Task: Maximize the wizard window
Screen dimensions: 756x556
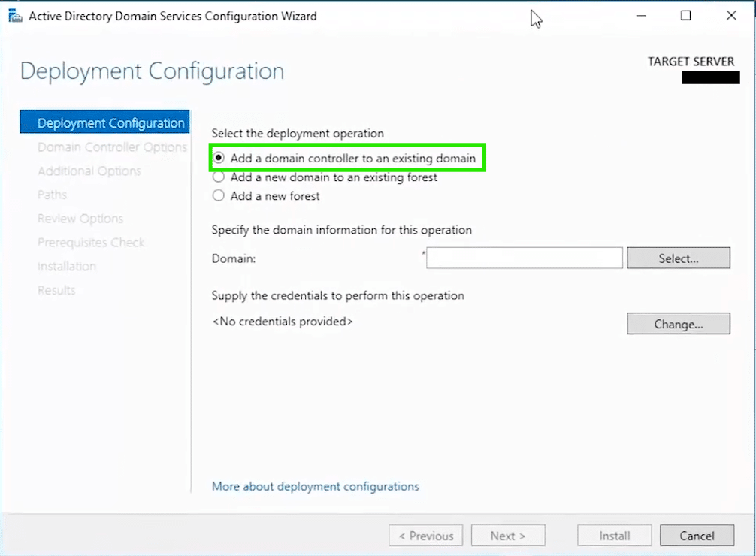Action: click(x=685, y=16)
